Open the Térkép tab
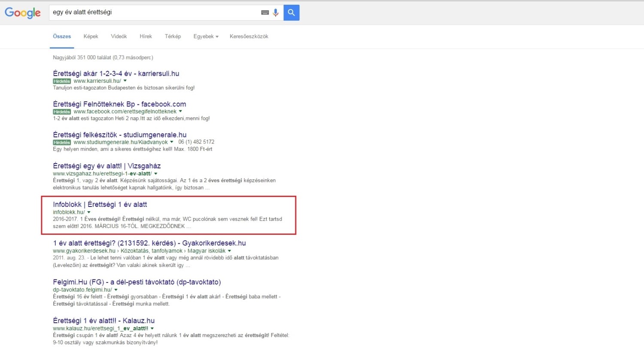The width and height of the screenshot is (644, 349). click(173, 36)
